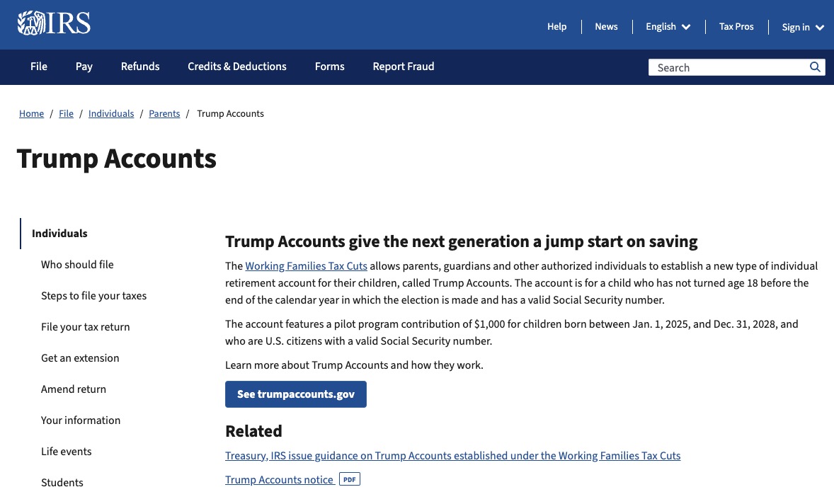The height and width of the screenshot is (504, 834).
Task: Click Tax Pros in the top header
Action: pos(736,27)
